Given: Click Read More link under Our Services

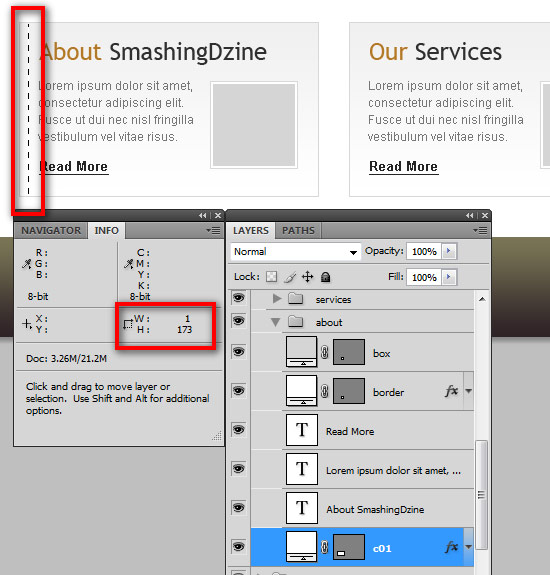Looking at the screenshot, I should [403, 167].
